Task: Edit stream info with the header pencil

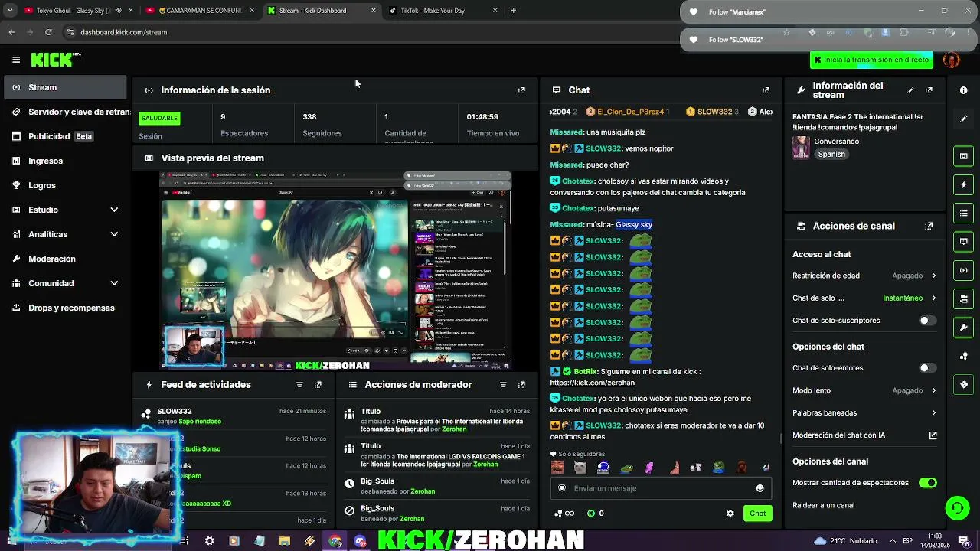Action: 910,90
